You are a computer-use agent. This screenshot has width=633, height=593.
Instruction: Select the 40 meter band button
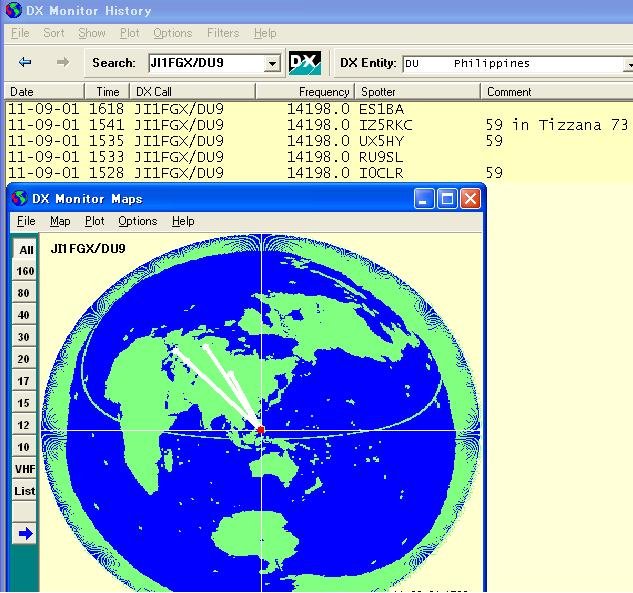pos(25,315)
